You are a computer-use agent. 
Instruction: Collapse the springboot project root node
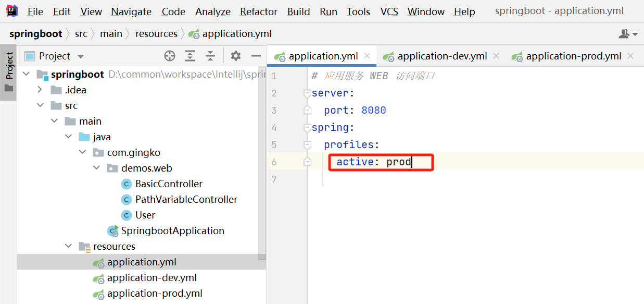coord(27,75)
